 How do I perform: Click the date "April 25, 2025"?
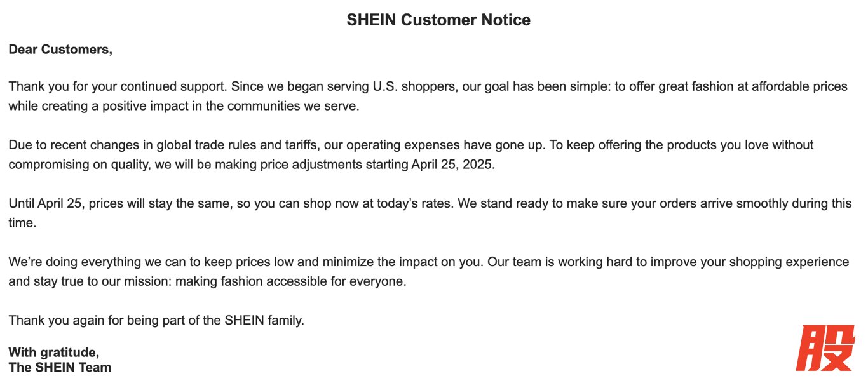tap(452, 165)
